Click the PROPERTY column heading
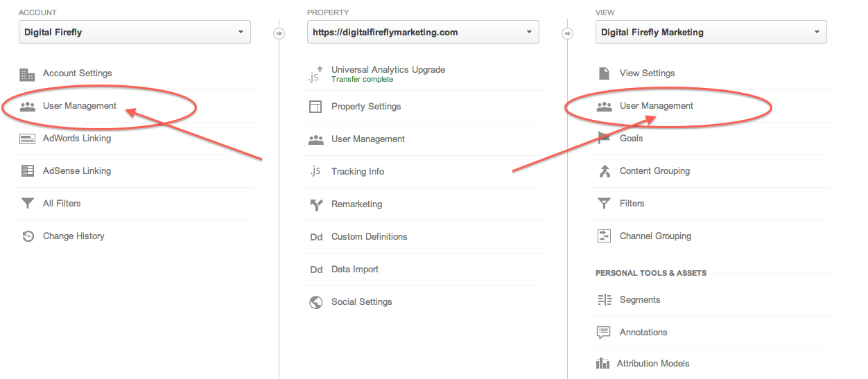 (x=328, y=12)
